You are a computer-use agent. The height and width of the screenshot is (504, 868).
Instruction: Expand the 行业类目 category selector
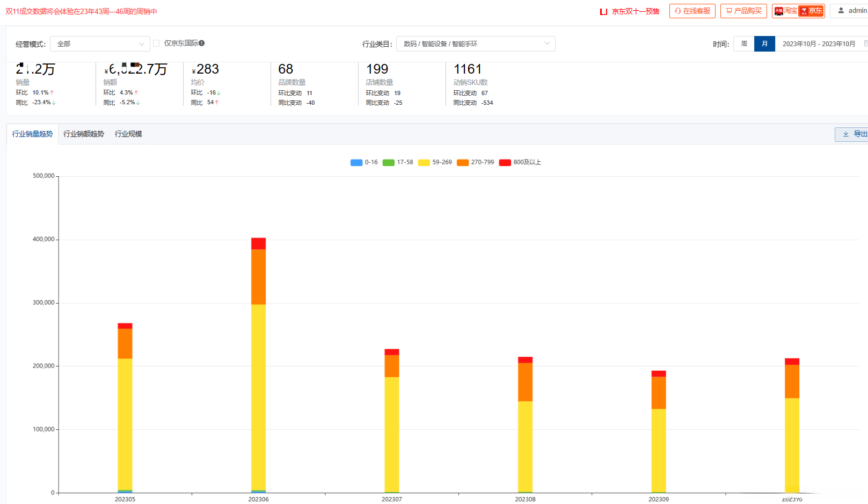tap(476, 44)
